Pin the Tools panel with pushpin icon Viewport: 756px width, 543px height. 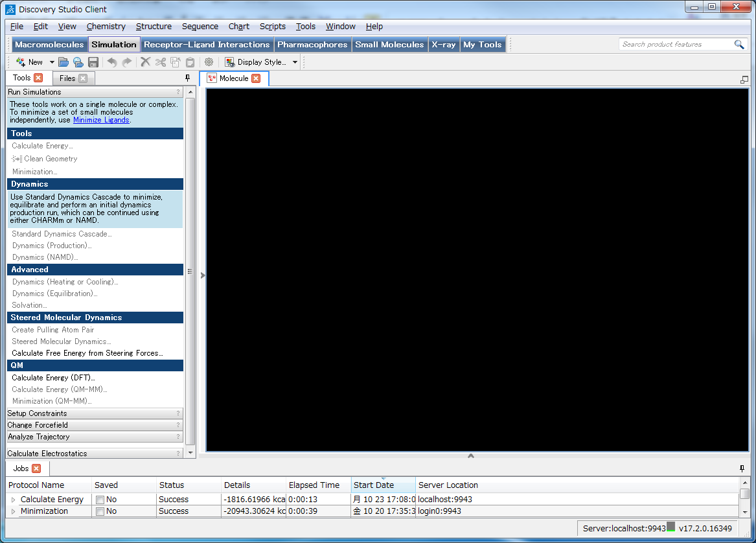tap(188, 78)
